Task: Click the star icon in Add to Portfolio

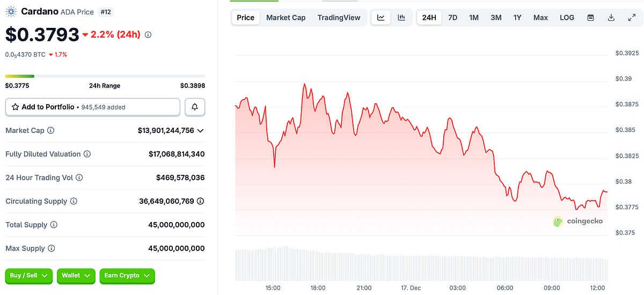Action: [x=15, y=107]
